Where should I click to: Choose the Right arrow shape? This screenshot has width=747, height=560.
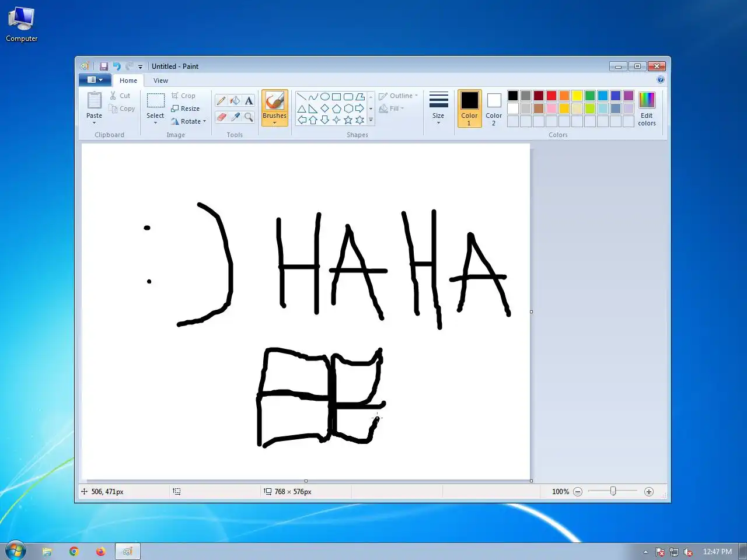point(360,108)
